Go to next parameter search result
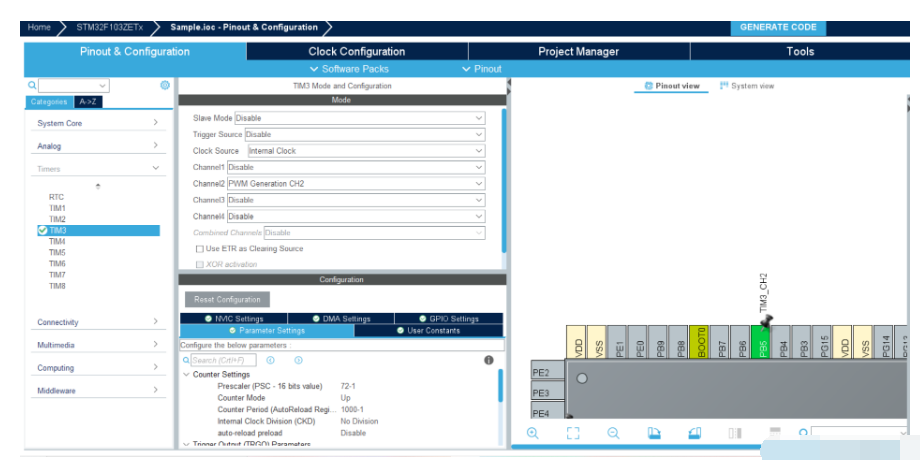The image size is (924, 465). [x=298, y=360]
